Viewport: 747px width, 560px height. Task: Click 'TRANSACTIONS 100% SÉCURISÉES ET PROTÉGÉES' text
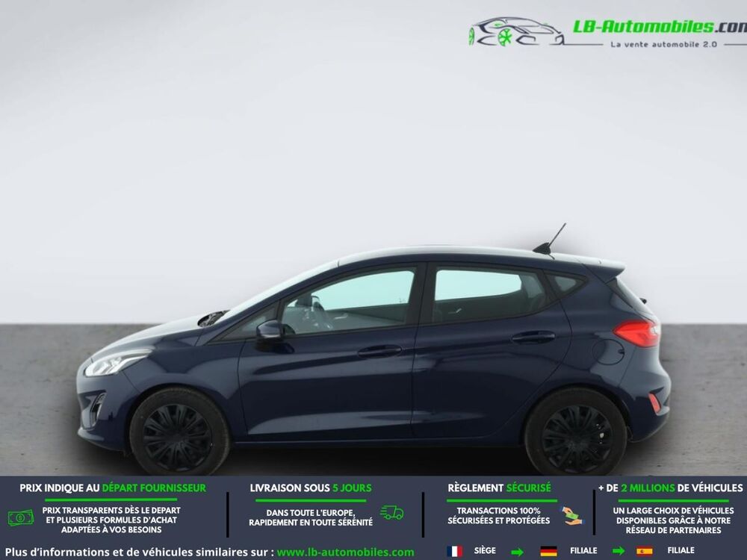click(x=499, y=516)
